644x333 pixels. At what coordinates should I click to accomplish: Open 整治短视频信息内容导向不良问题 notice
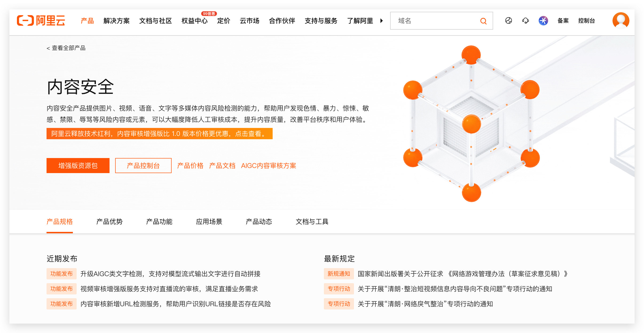point(455,289)
